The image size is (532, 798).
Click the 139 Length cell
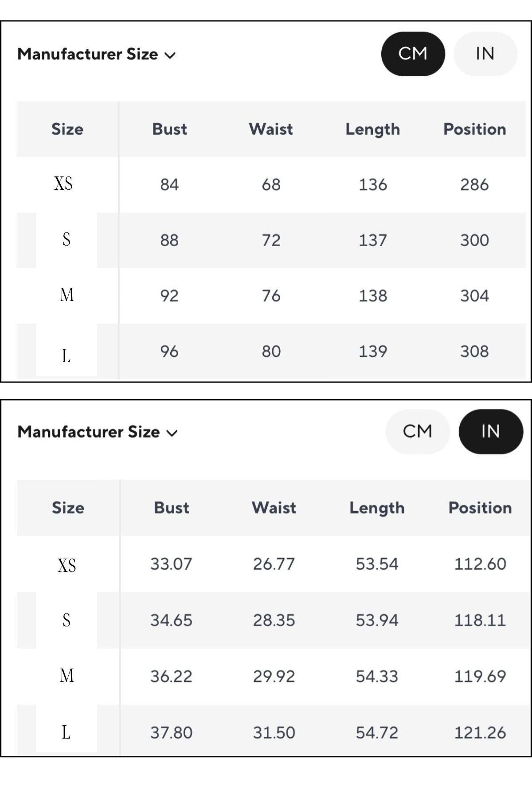click(x=372, y=352)
